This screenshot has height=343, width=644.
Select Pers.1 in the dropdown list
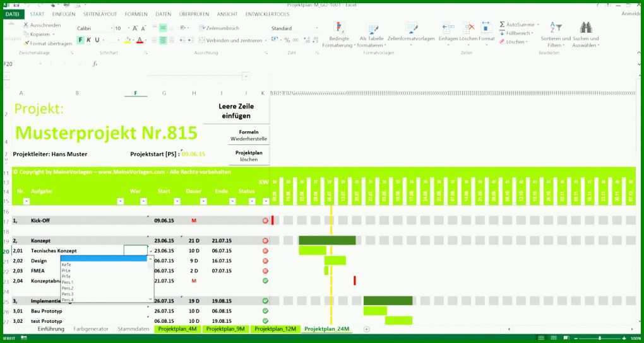[68, 282]
